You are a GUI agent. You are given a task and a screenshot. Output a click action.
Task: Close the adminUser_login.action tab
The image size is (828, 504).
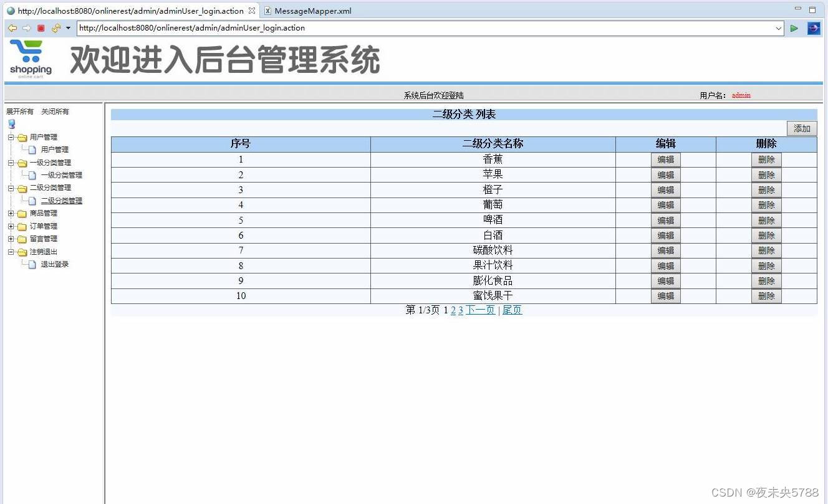252,11
